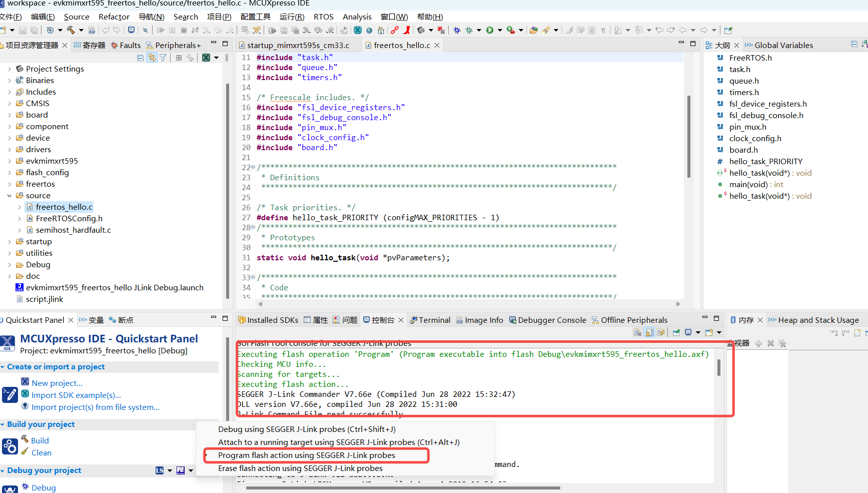The image size is (868, 493).
Task: Start a build with the hammer icon
Action: point(71,30)
